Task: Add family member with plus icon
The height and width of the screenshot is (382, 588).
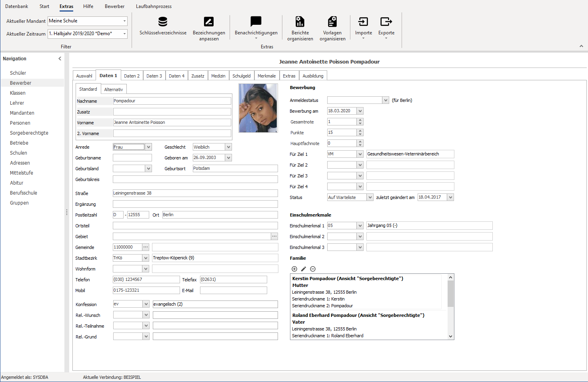Action: [294, 269]
